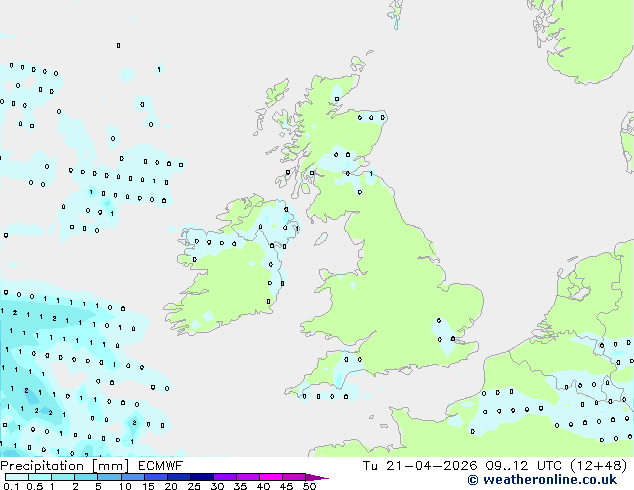Click the 40–45 mm legend color band

tap(271, 477)
